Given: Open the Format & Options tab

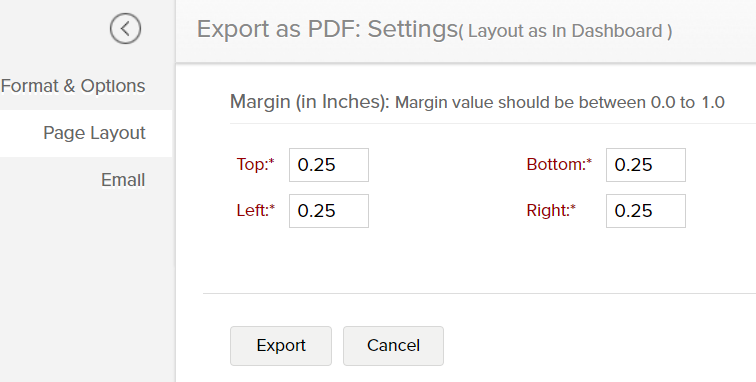Looking at the screenshot, I should (x=73, y=86).
